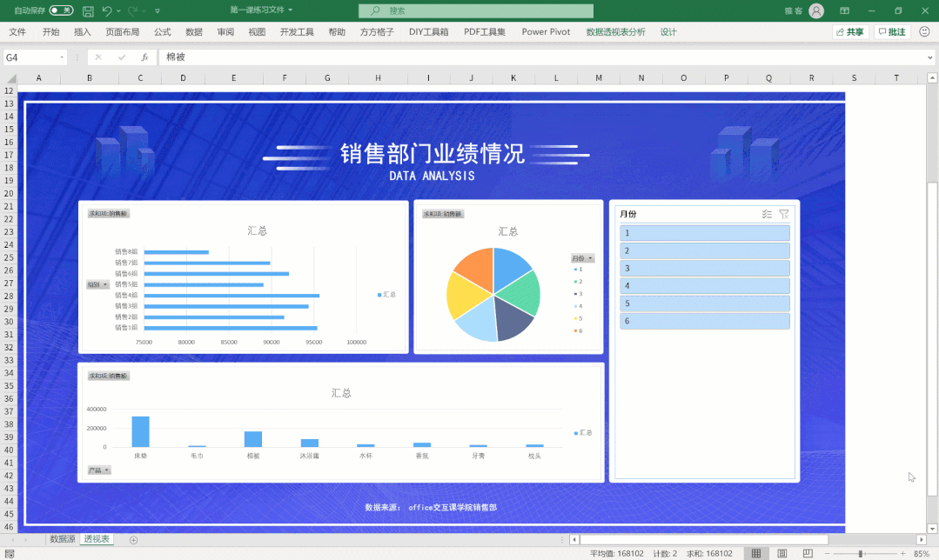Toggle the 自动保存 AutoSave switch

[61, 10]
